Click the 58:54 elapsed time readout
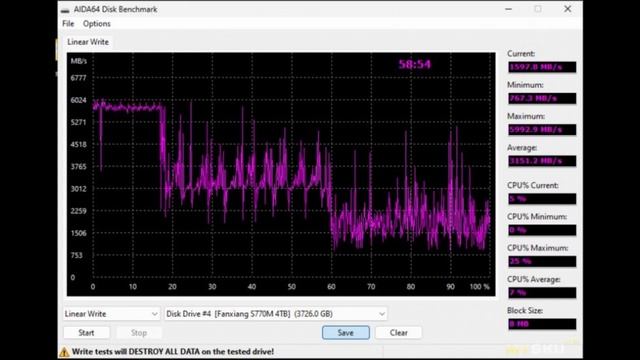Image resolution: width=640 pixels, height=360 pixels. (415, 64)
